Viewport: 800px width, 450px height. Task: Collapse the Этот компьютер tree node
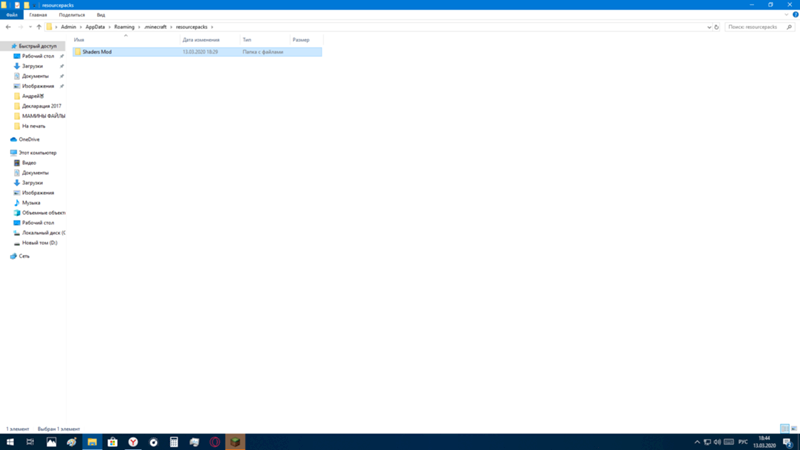4,153
